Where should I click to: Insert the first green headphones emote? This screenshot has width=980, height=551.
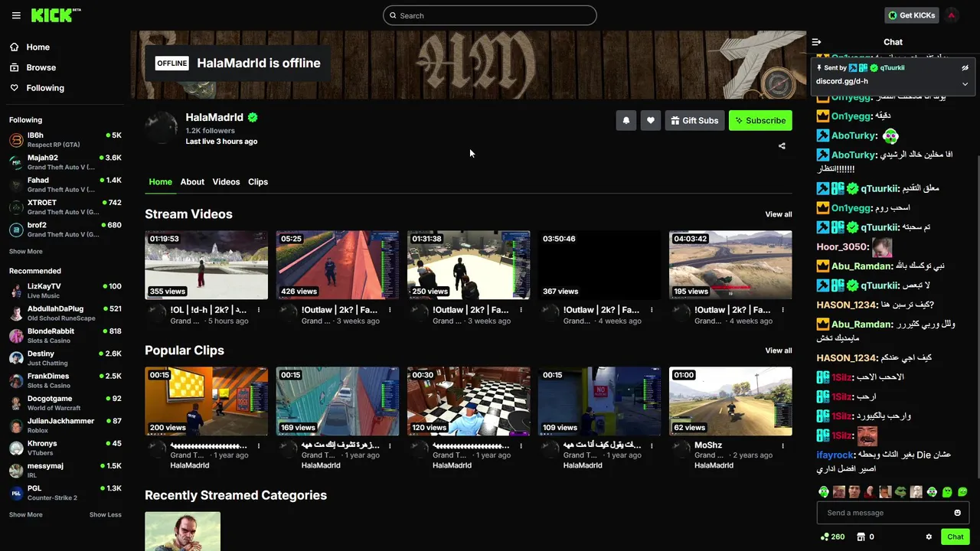coord(823,492)
